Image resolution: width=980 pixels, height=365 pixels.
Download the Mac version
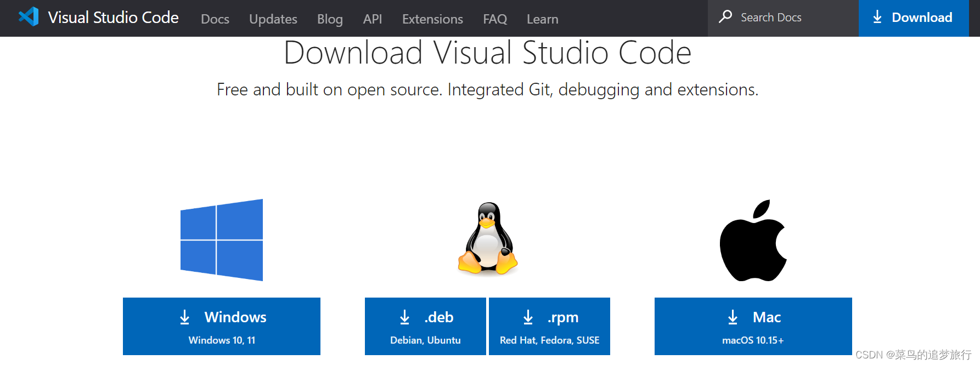(753, 326)
